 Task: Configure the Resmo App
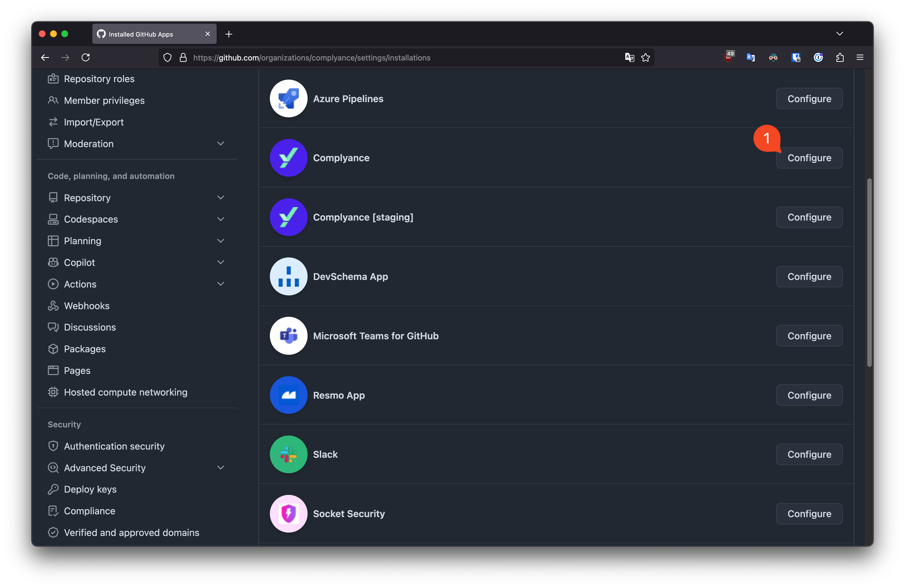click(809, 395)
